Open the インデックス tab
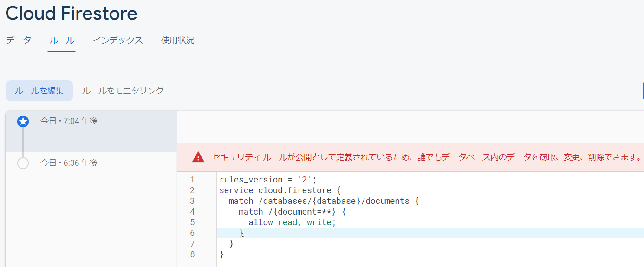The width and height of the screenshot is (644, 267). point(118,40)
